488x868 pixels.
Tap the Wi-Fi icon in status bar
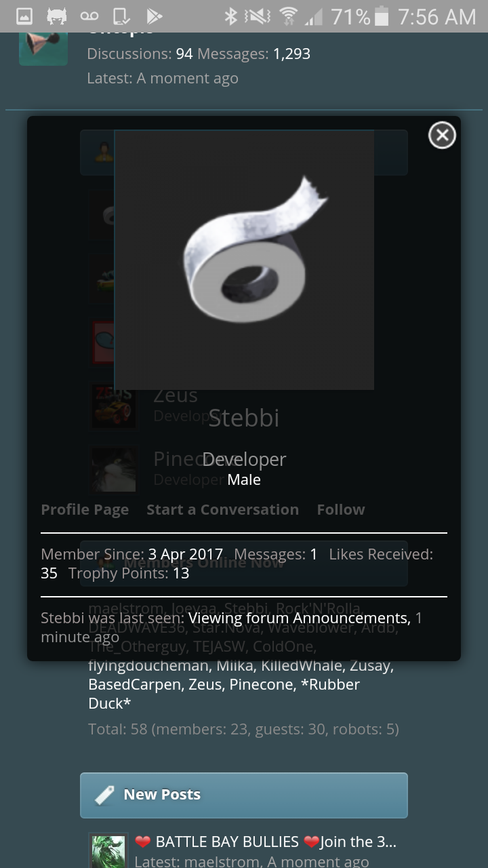pyautogui.click(x=289, y=16)
